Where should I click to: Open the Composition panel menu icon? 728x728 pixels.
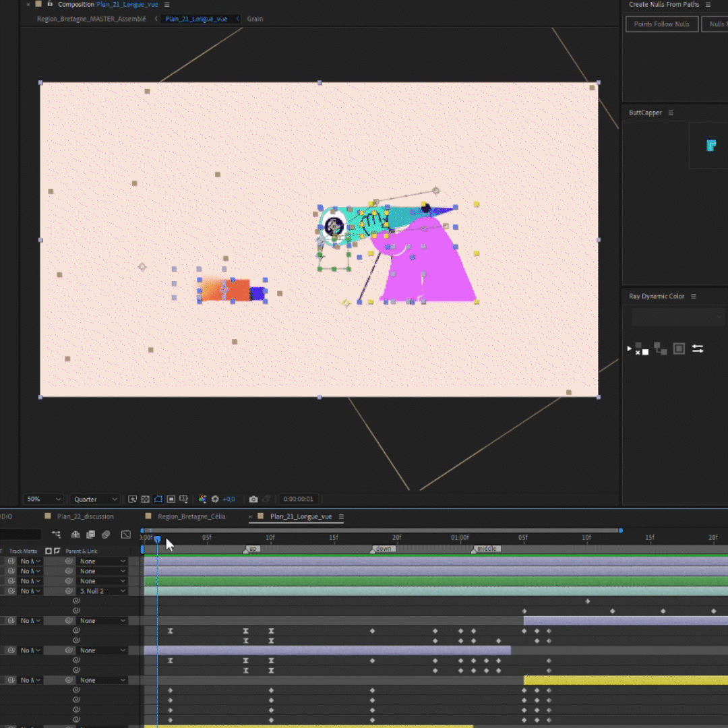pos(166,4)
